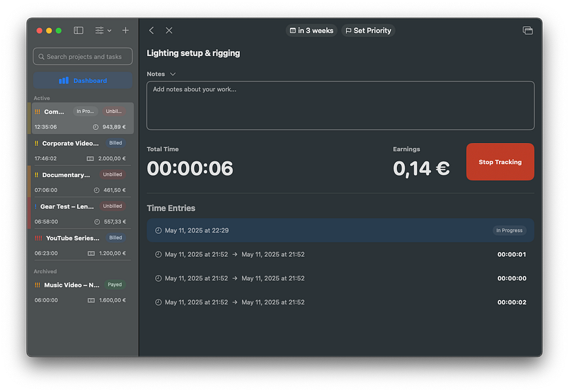Click the 'Unbil...' badge on Com... project

(114, 111)
